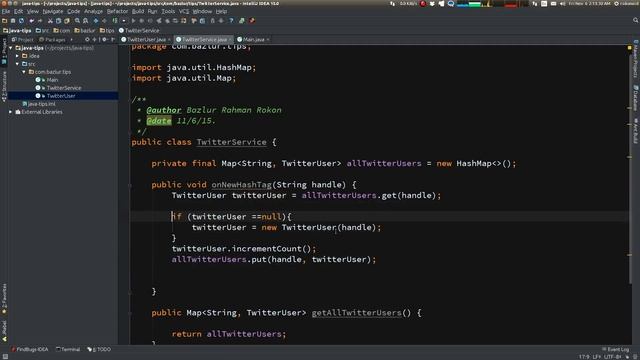Open project folder icon in main toolbar
Image resolution: width=640 pixels, height=360 pixels.
click(x=4, y=21)
